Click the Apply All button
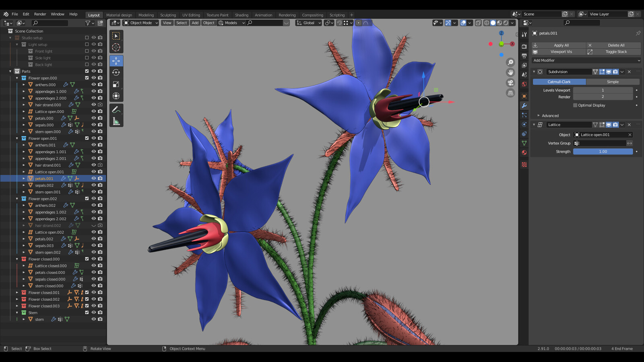Screen dimensions: 644x362 pos(559,45)
